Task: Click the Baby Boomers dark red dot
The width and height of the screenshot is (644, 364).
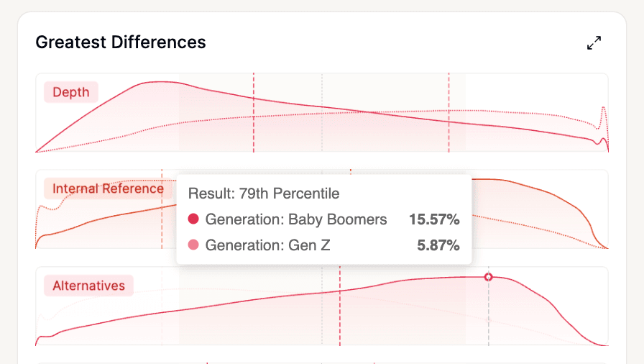Action: click(x=193, y=219)
